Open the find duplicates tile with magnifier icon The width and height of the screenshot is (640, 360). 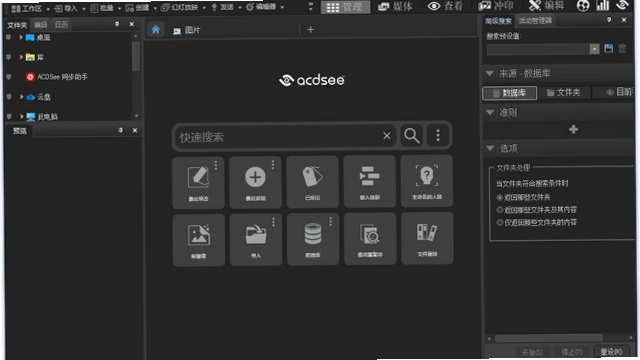tap(370, 239)
